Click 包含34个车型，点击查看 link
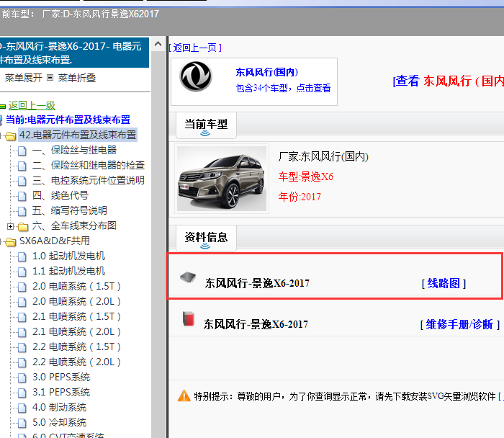The width and height of the screenshot is (504, 438). pyautogui.click(x=283, y=88)
